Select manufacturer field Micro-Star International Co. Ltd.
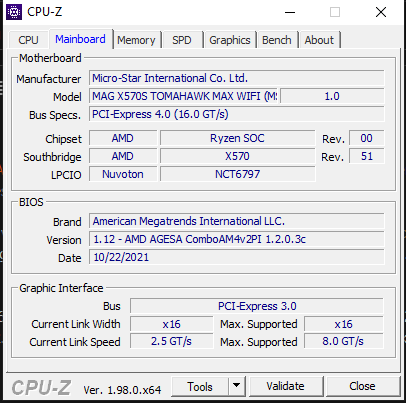This screenshot has height=403, width=406. (x=237, y=78)
